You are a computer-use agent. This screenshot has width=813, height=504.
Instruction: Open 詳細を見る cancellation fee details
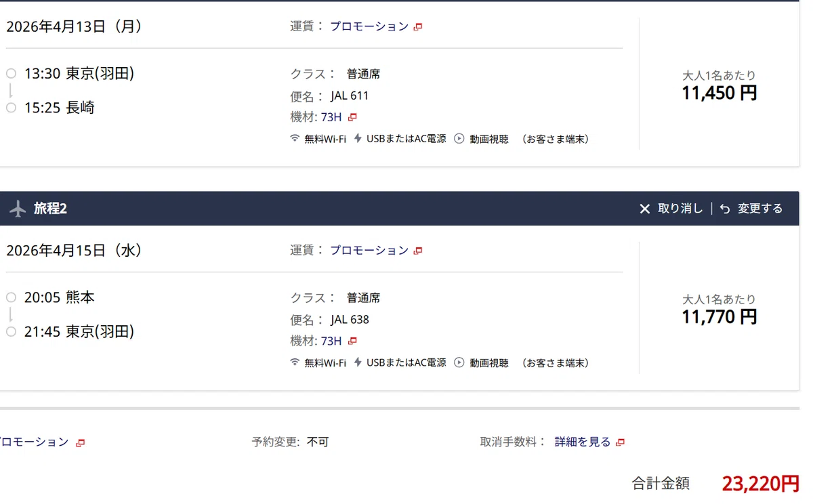(x=583, y=442)
